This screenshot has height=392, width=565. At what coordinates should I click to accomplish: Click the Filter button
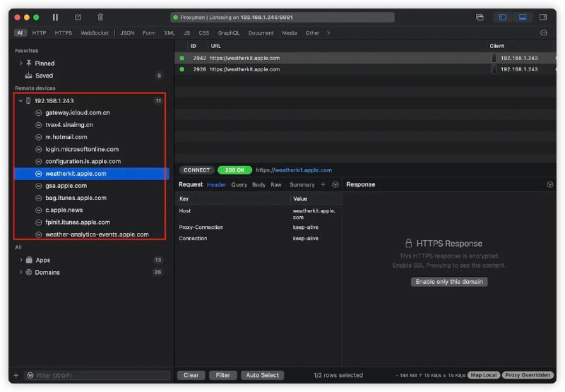point(222,375)
